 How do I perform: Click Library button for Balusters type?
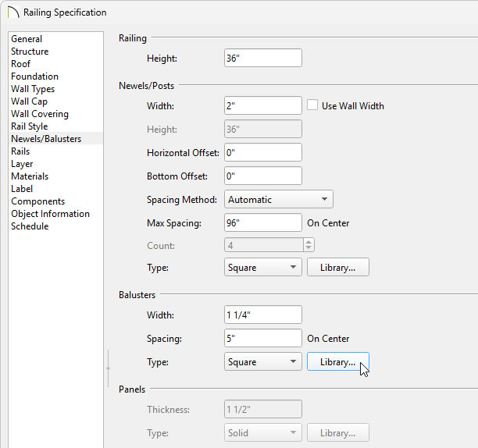point(338,362)
